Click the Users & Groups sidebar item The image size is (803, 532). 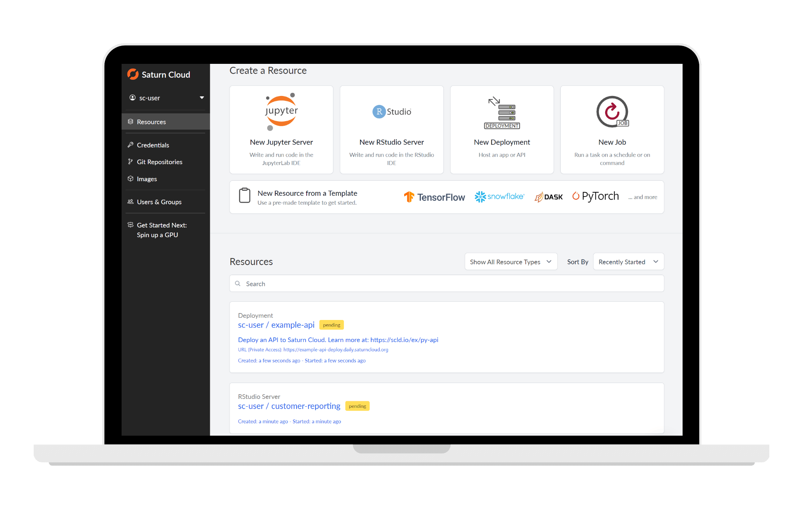[158, 202]
